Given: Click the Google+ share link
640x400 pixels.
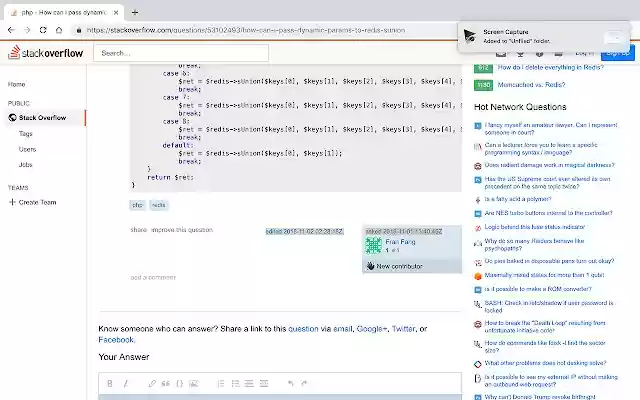Looking at the screenshot, I should tap(371, 329).
